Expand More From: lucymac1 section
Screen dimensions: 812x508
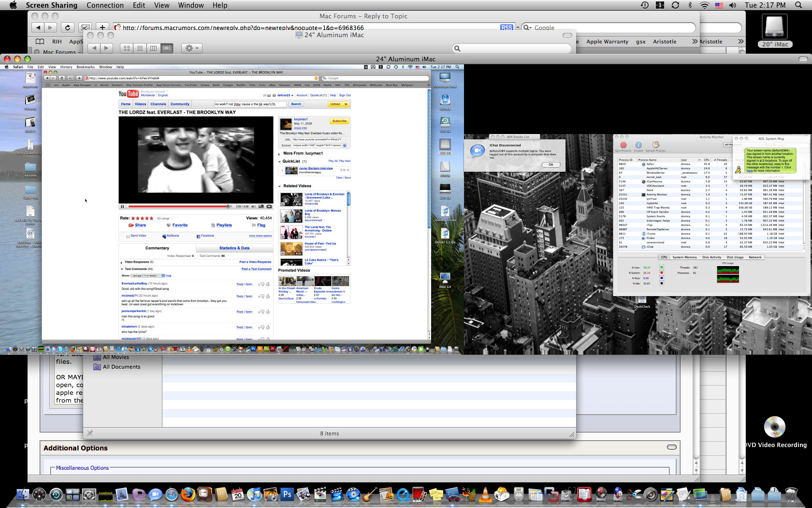[279, 154]
